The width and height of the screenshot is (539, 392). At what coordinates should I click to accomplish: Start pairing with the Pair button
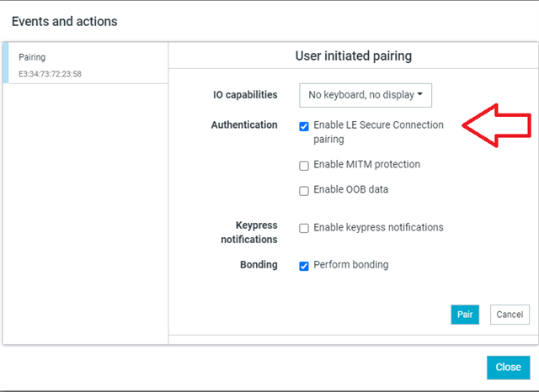[465, 315]
